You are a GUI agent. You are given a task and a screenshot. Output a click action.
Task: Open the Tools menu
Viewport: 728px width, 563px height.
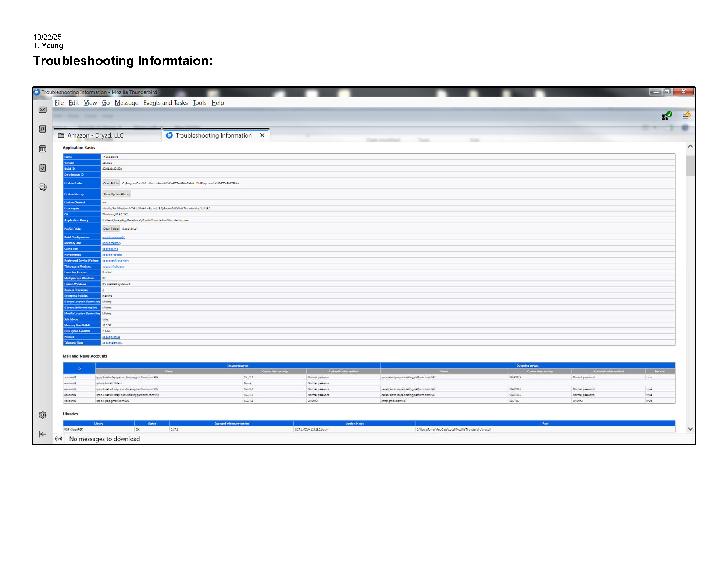[199, 103]
